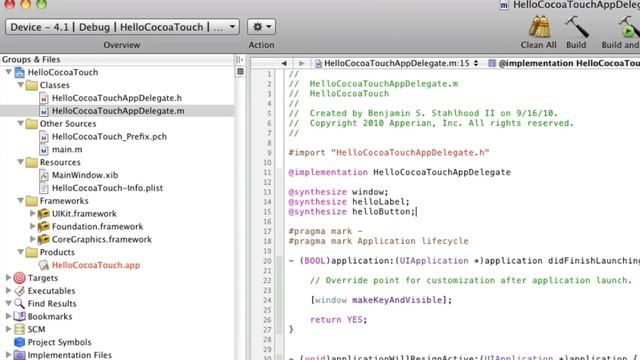Expand Foundation.framework
Viewport: 640px width, 360px height.
[33, 226]
